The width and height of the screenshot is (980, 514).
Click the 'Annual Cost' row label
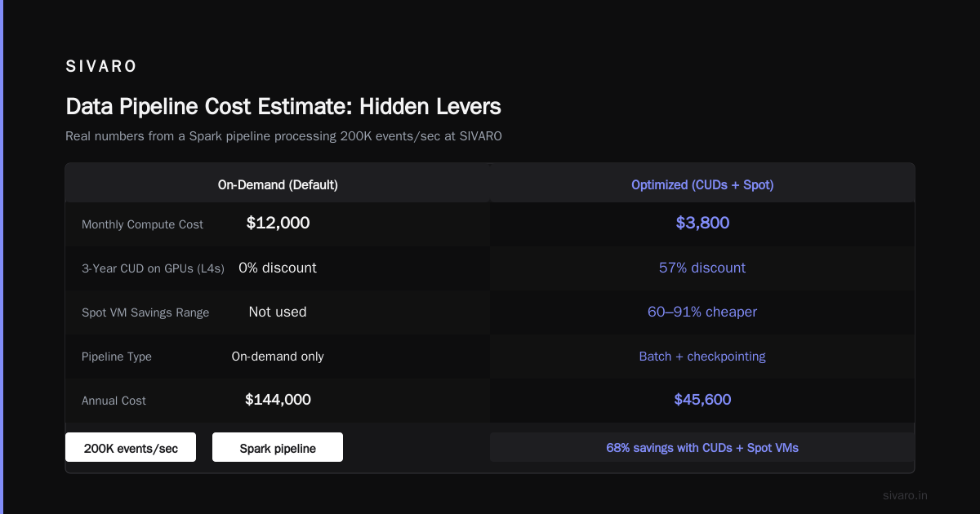click(x=114, y=401)
